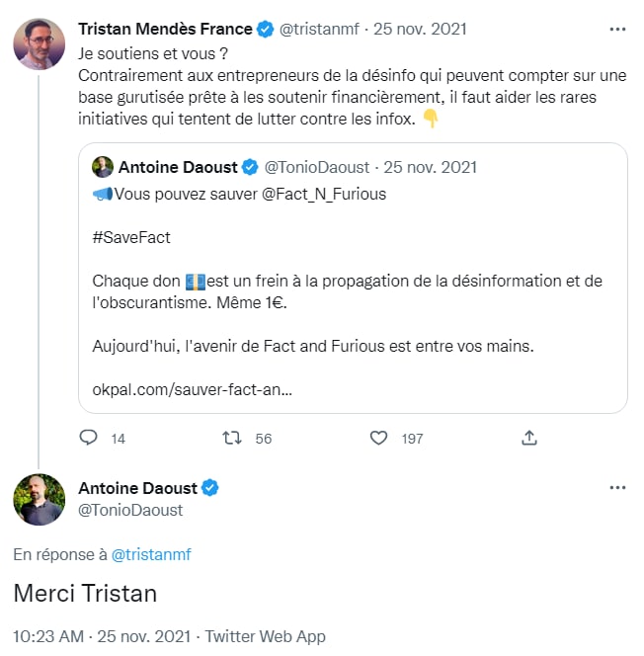This screenshot has height=656, width=644.
Task: Click the @TonioDaoust handle under the reply name
Action: pos(129,510)
